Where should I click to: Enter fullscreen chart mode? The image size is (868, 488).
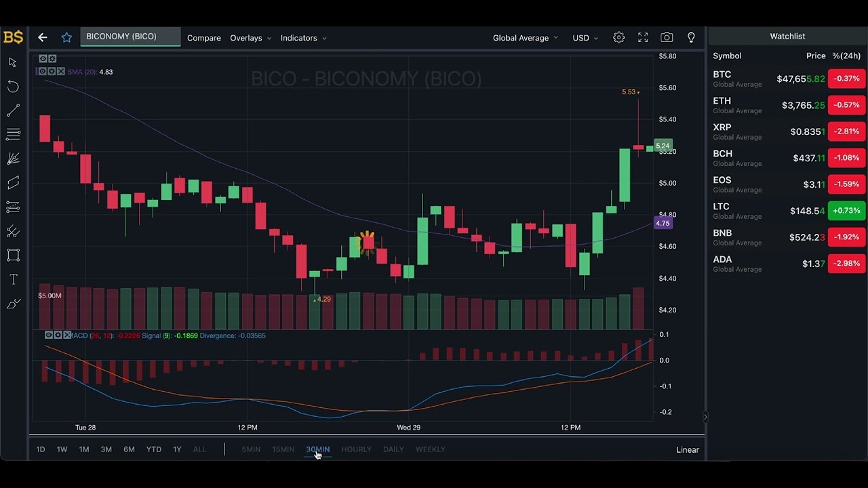[x=643, y=38]
